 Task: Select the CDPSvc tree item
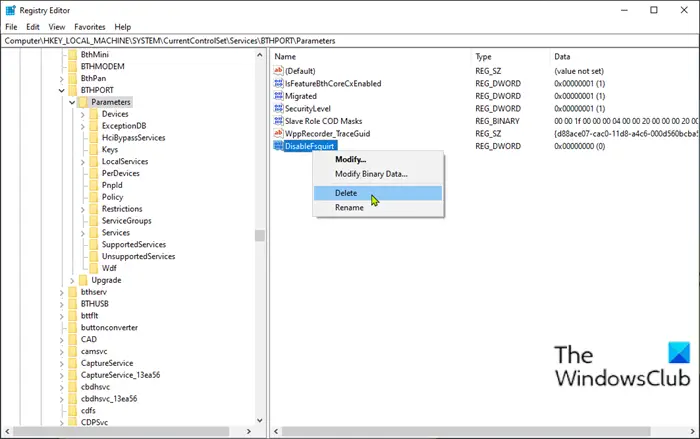click(94, 422)
